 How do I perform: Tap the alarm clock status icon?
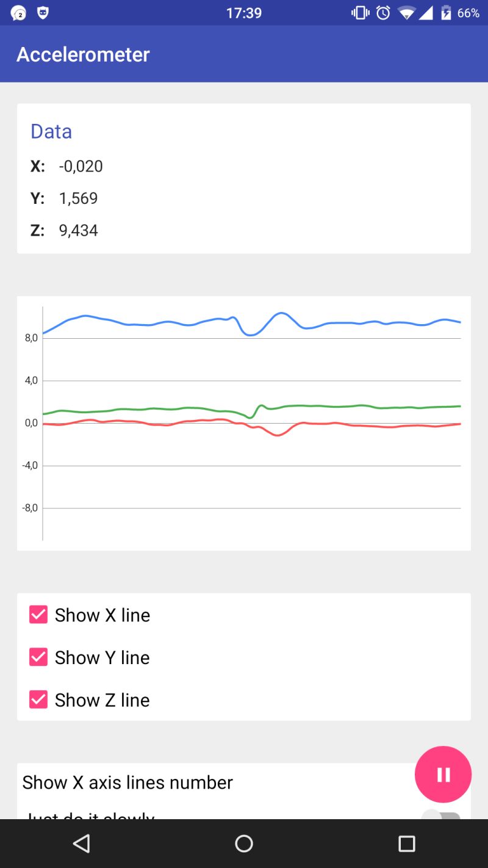point(383,13)
